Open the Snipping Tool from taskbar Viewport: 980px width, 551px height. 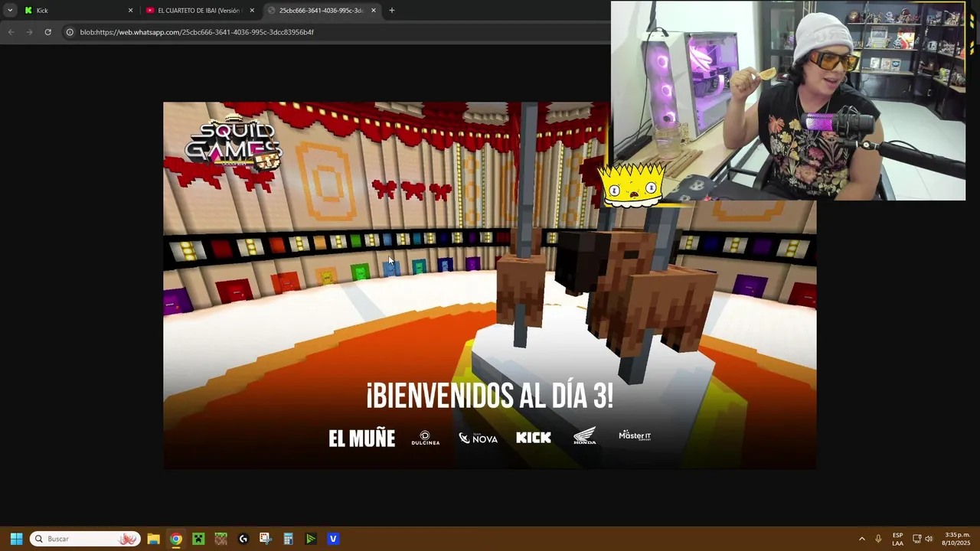pos(266,539)
